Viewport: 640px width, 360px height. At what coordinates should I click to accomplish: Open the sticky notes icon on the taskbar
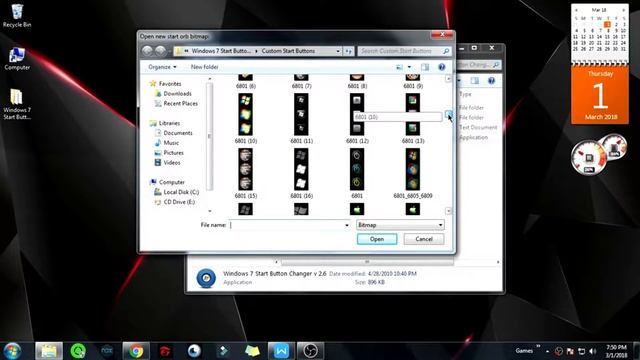252,351
